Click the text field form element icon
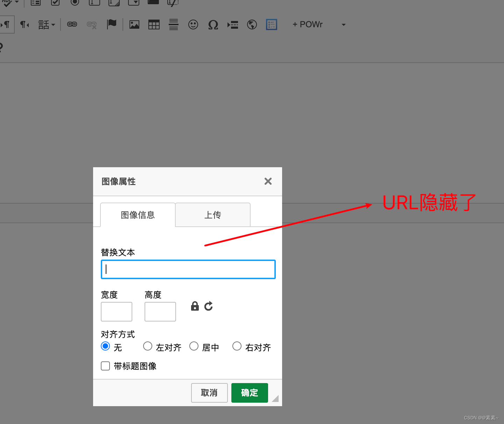The height and width of the screenshot is (424, 504). [94, 2]
